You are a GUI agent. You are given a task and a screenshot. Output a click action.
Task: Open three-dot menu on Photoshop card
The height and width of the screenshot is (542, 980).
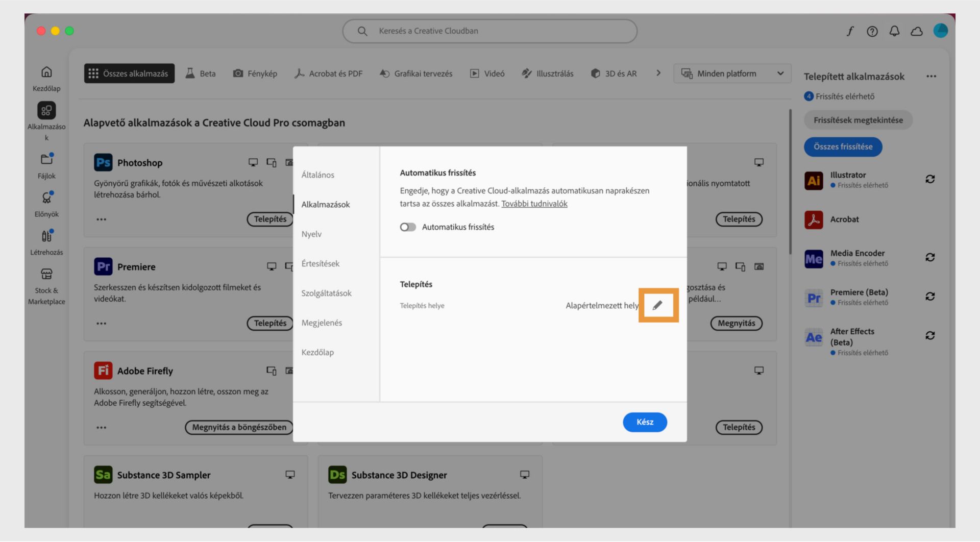click(x=101, y=219)
